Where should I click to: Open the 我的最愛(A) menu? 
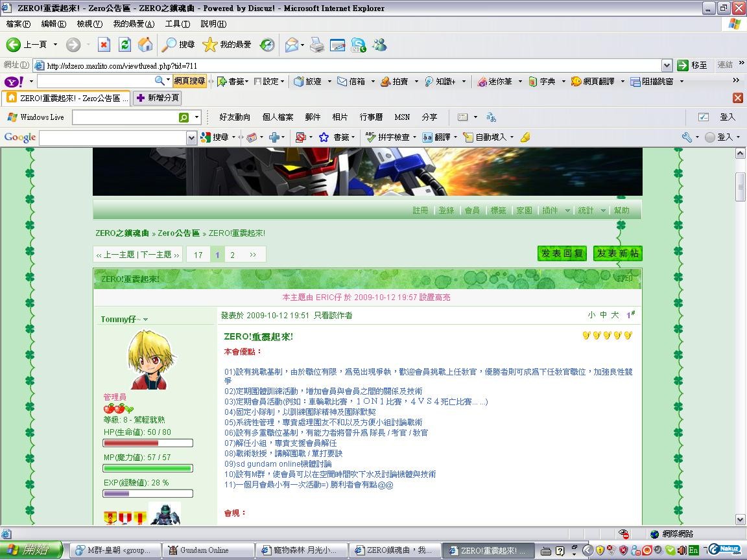(x=133, y=24)
